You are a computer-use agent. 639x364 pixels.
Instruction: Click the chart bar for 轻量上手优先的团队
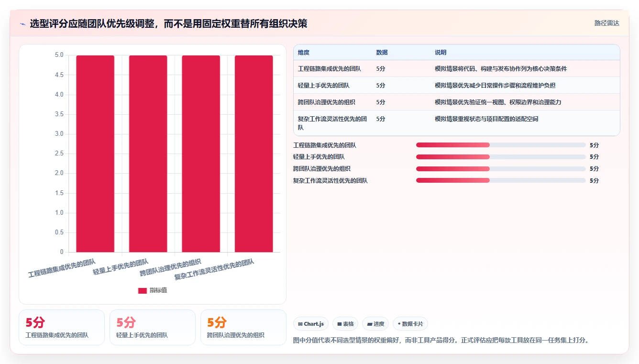pyautogui.click(x=148, y=154)
